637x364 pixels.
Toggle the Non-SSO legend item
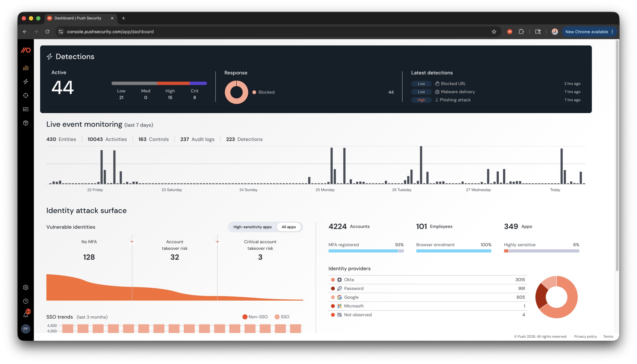tap(255, 317)
